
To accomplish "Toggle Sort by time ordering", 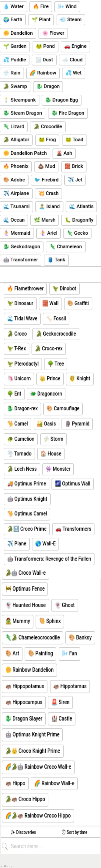I will [x=74, y=832].
